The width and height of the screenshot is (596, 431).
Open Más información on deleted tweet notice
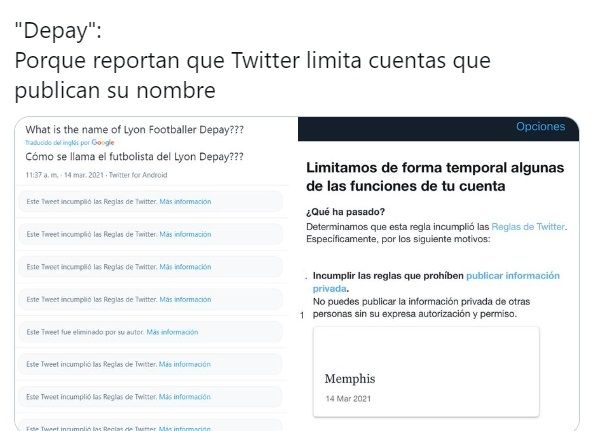pyautogui.click(x=172, y=332)
